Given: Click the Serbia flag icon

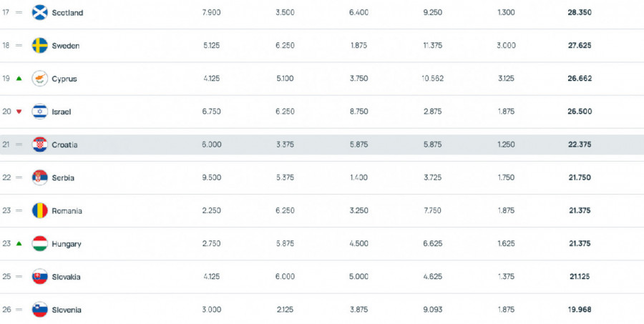Looking at the screenshot, I should 40,177.
